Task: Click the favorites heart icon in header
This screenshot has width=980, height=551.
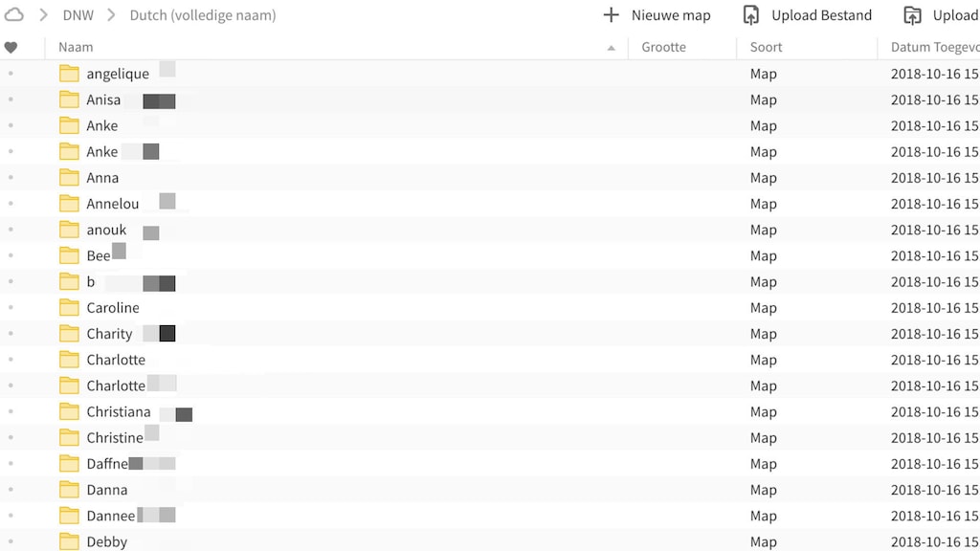Action: (x=11, y=46)
